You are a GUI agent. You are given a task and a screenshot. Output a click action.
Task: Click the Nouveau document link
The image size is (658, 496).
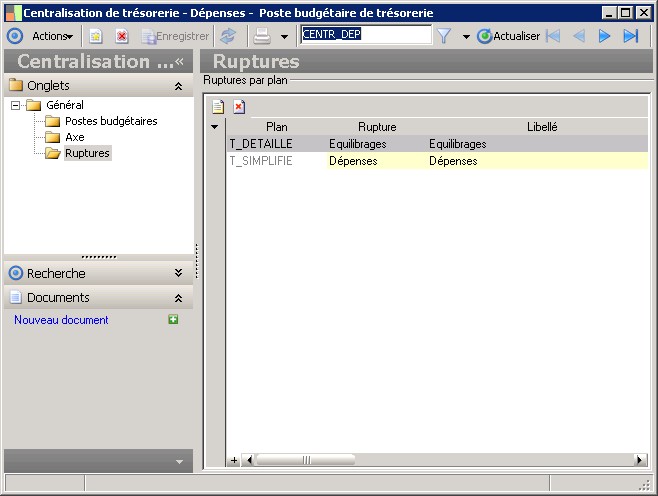pyautogui.click(x=61, y=320)
